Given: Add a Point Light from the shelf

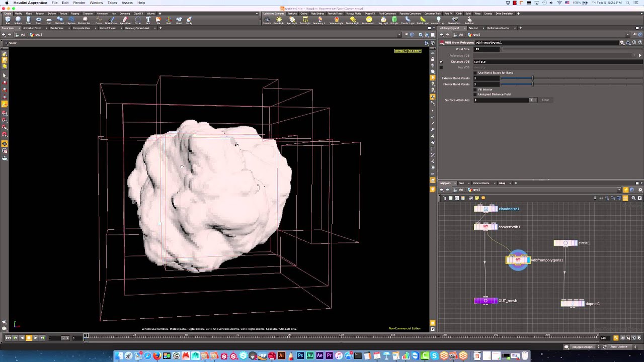Looking at the screenshot, I should pyautogui.click(x=279, y=20).
